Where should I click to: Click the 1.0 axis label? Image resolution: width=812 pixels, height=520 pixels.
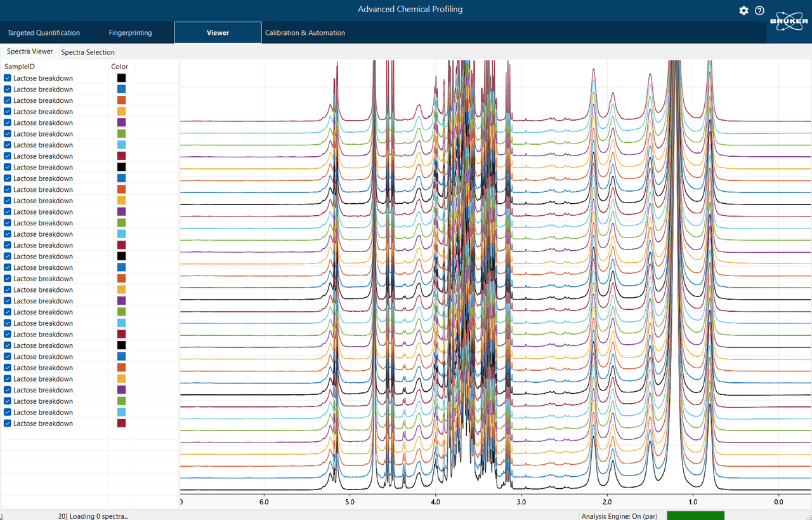[693, 502]
